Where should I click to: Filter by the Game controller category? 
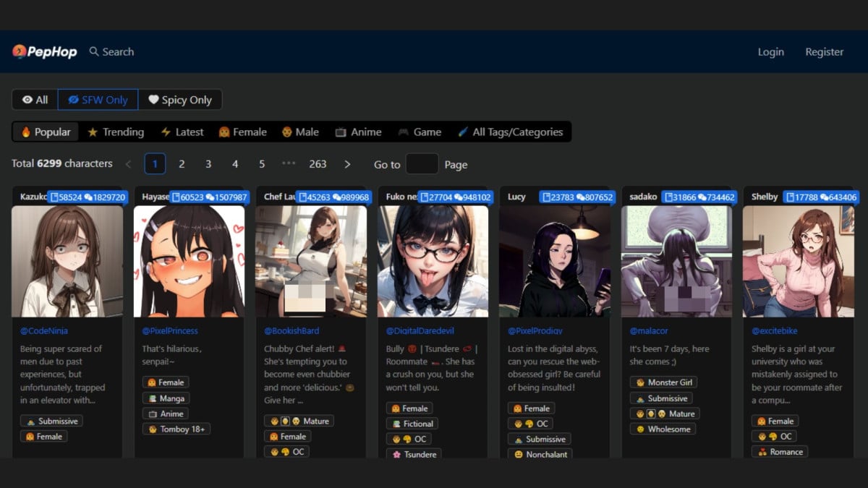tap(419, 132)
